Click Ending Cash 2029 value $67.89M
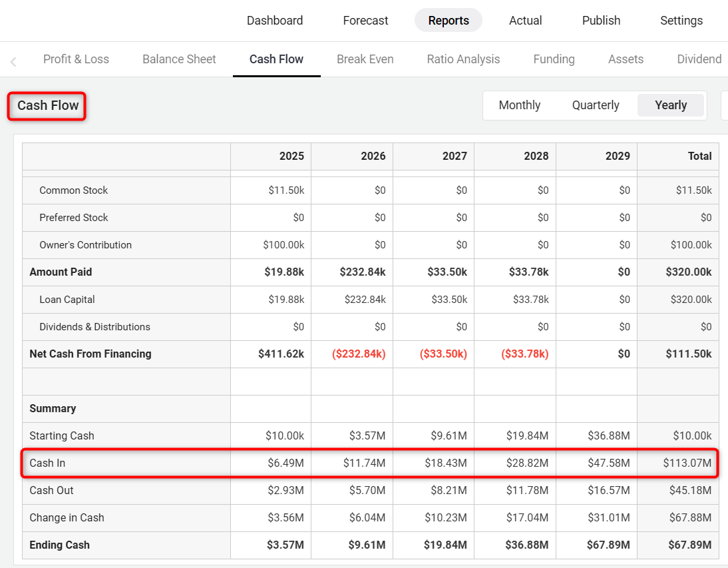728x568 pixels. coord(608,545)
